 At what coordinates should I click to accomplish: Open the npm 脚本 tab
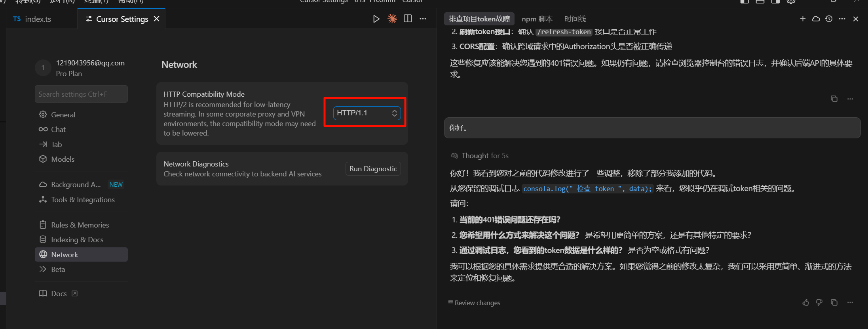pos(537,19)
